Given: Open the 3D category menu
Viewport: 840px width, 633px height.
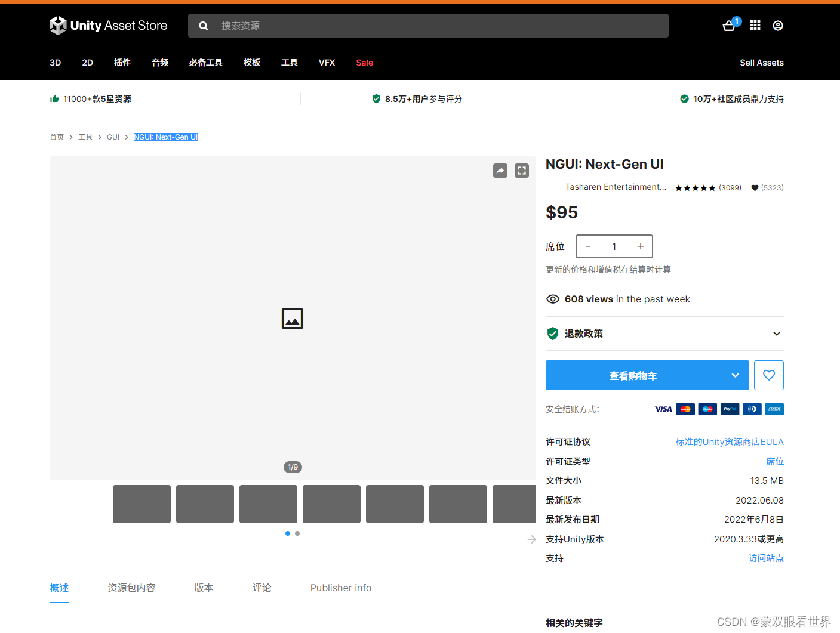Looking at the screenshot, I should (x=56, y=63).
